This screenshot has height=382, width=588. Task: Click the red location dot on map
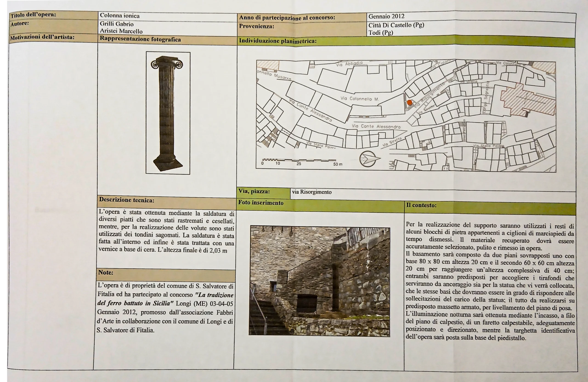410,103
